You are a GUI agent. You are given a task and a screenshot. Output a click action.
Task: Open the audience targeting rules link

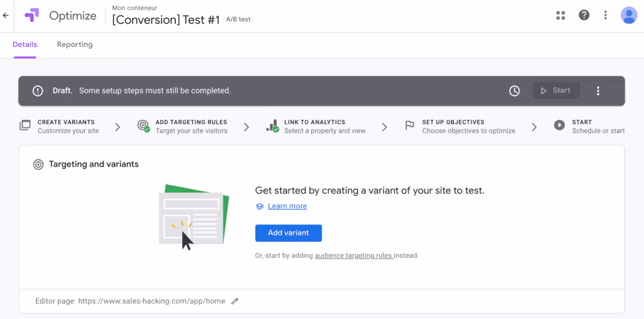353,255
